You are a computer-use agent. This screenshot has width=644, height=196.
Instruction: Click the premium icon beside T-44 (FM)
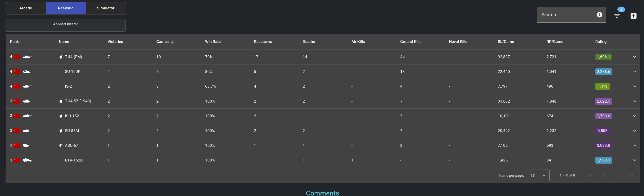(61, 57)
